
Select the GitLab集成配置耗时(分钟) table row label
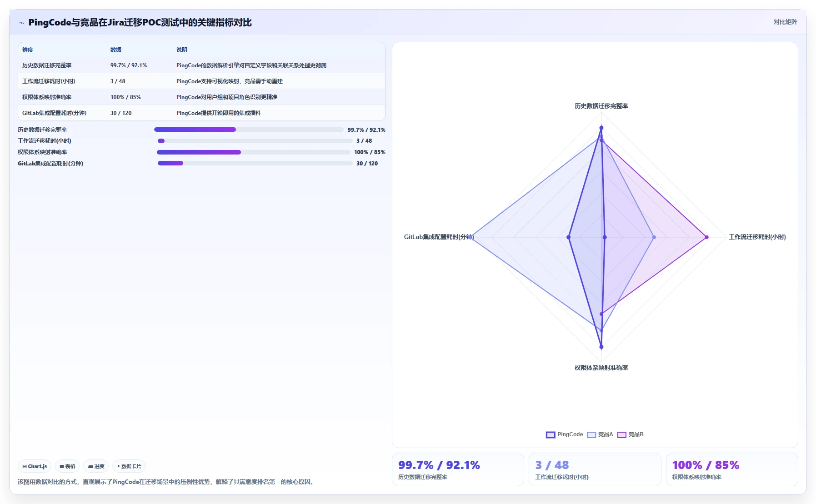coord(54,113)
